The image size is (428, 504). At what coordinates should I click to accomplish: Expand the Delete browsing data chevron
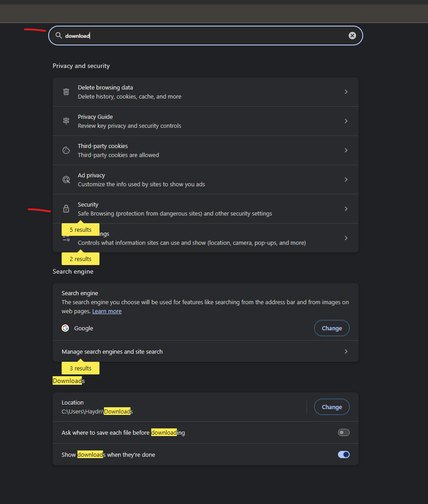click(x=346, y=92)
